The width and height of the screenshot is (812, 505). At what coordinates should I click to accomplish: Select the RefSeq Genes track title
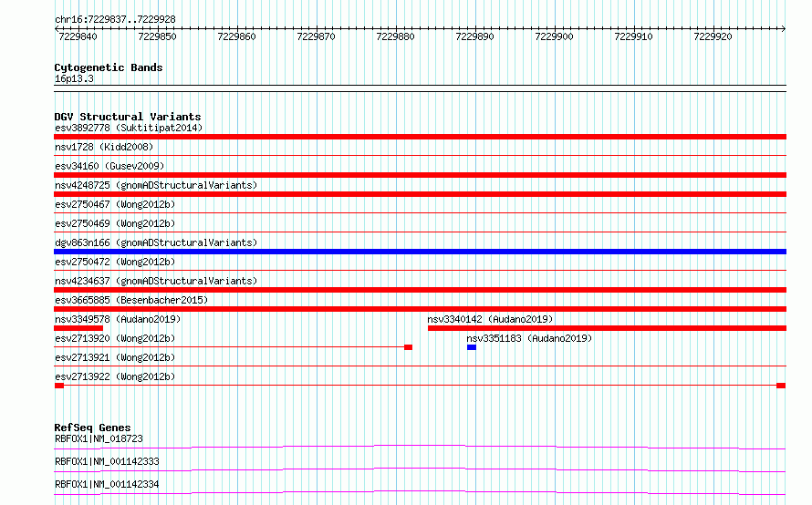92,428
